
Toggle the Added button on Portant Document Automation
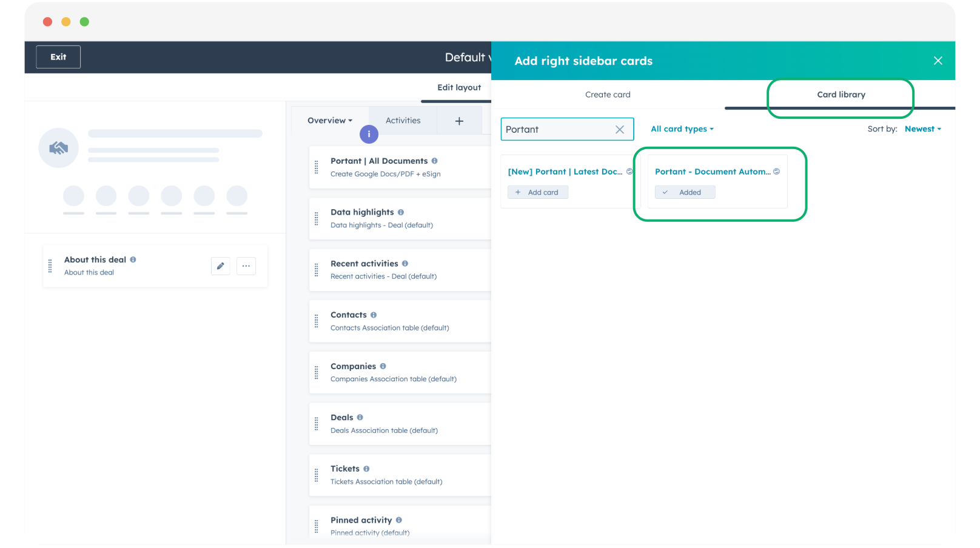685,193
